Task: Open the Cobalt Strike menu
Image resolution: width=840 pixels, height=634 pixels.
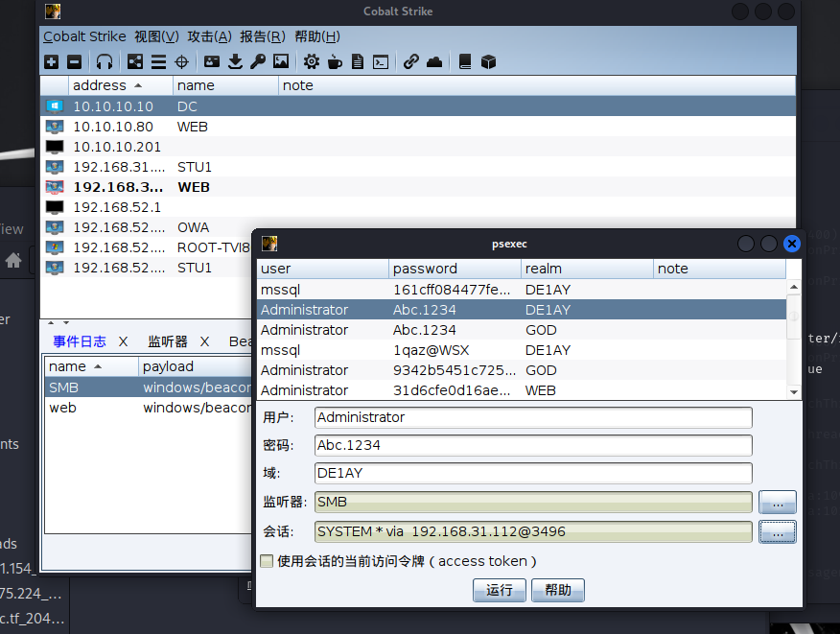Action: tap(84, 36)
